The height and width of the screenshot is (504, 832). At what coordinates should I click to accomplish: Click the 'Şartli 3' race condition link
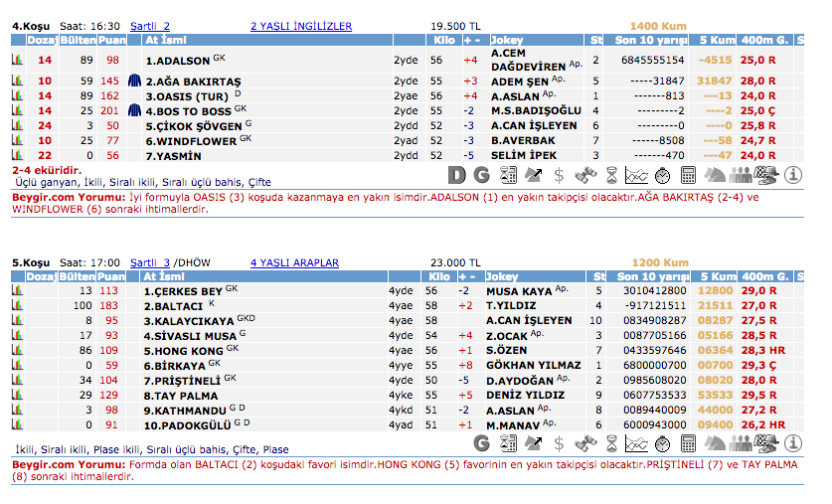click(150, 262)
